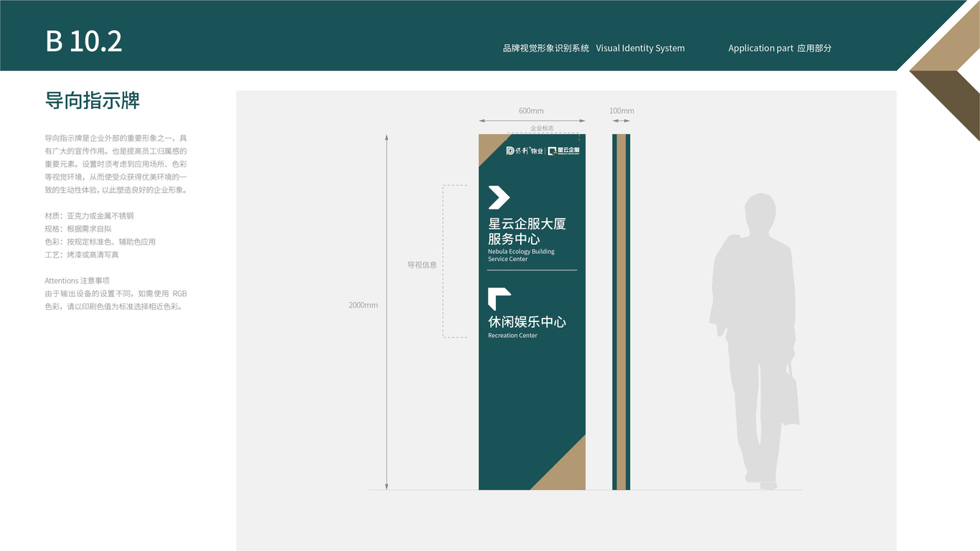Click the corner arrow above 休闲娱乐中心

pos(499,299)
